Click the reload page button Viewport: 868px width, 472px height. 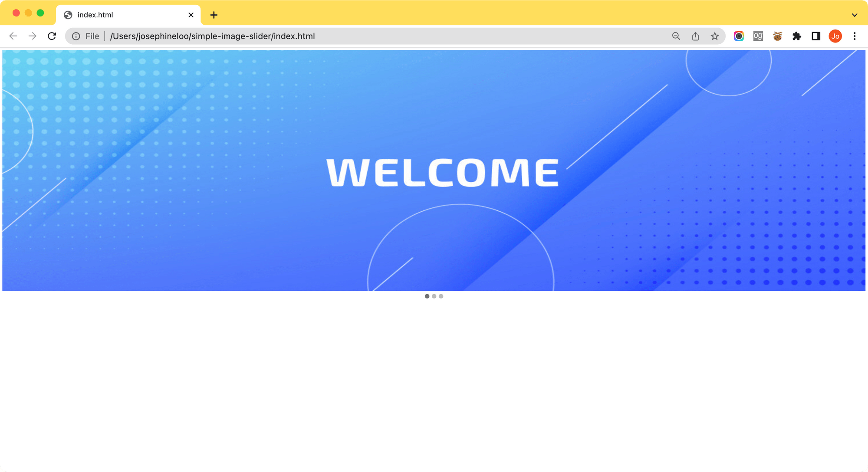52,36
